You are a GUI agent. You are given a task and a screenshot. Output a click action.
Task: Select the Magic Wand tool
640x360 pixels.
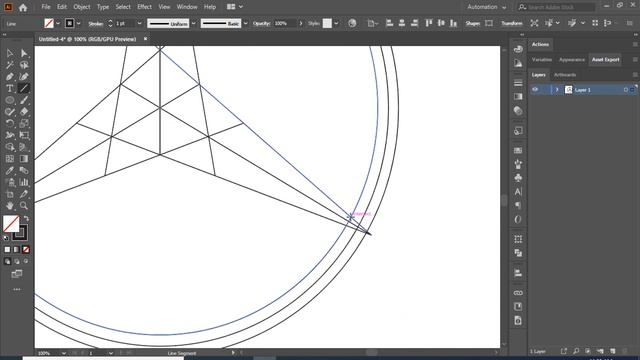point(10,65)
